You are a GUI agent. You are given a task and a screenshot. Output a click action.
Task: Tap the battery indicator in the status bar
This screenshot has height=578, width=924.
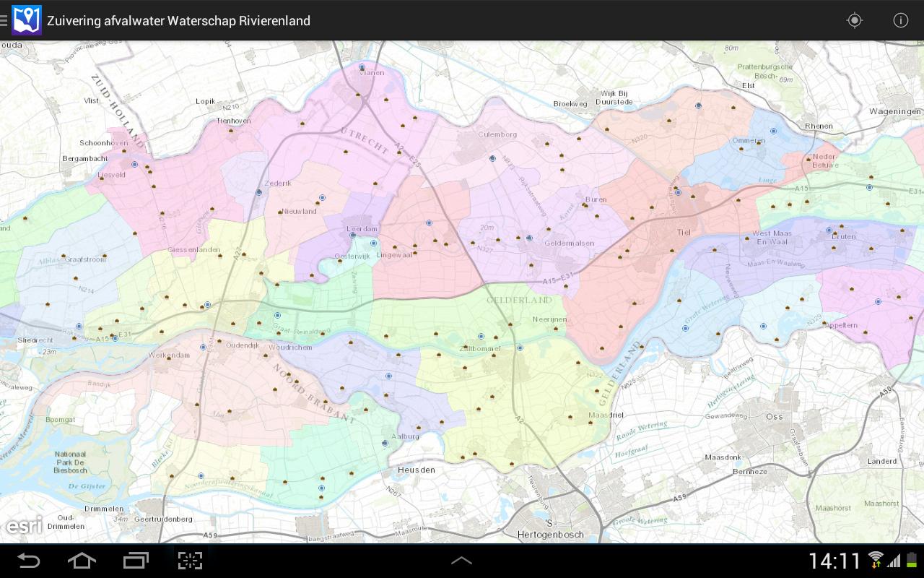[912, 560]
